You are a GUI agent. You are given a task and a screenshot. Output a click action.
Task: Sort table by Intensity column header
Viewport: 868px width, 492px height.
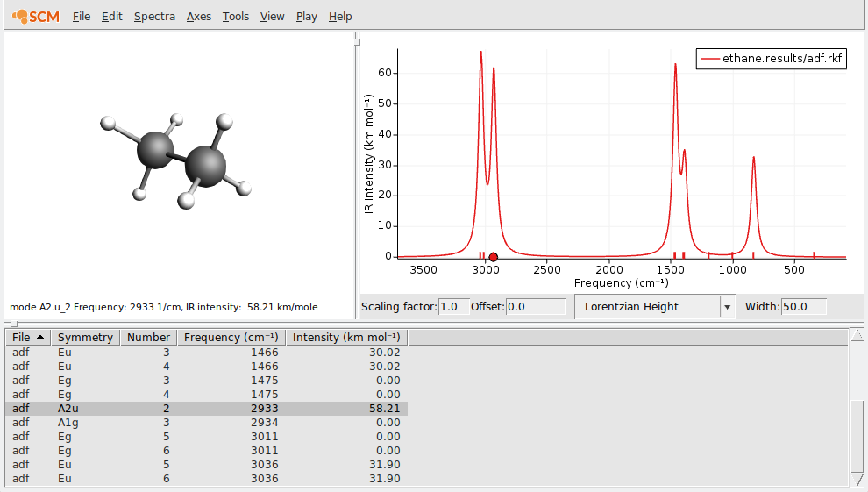pos(346,337)
